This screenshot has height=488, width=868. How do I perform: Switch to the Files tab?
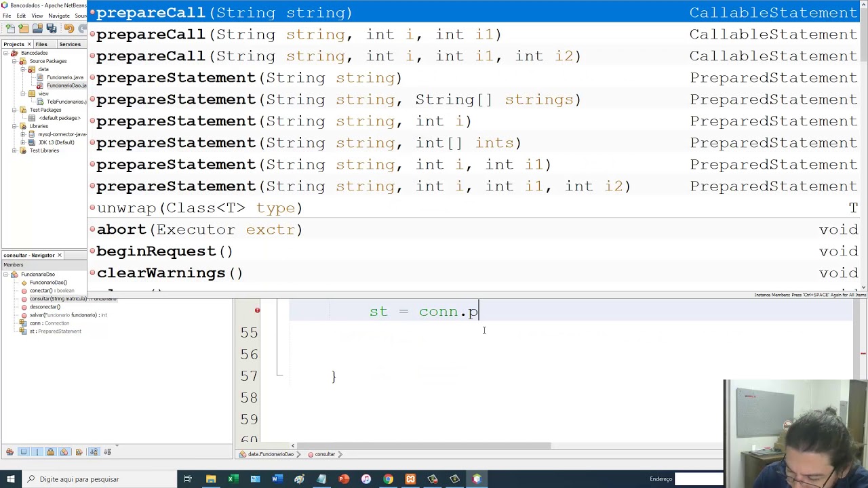pyautogui.click(x=41, y=44)
